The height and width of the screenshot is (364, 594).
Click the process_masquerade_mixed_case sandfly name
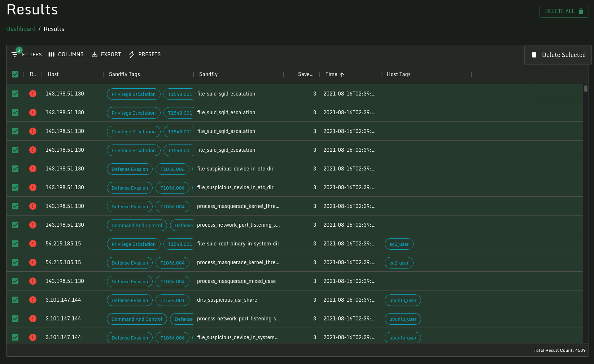(x=236, y=281)
